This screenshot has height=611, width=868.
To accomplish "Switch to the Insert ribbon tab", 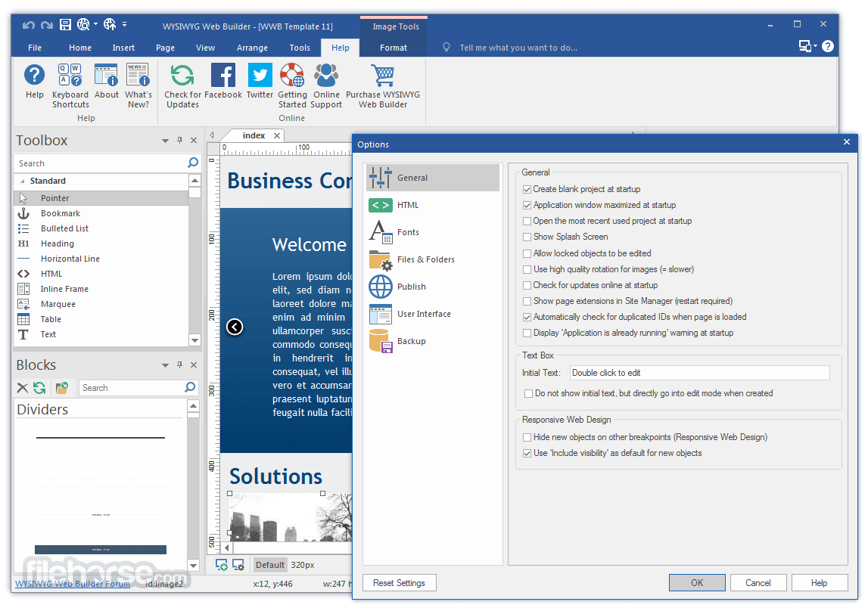I will [x=123, y=48].
